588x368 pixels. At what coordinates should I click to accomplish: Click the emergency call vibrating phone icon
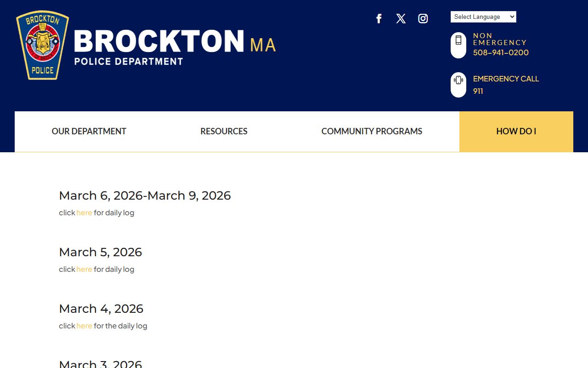[458, 85]
